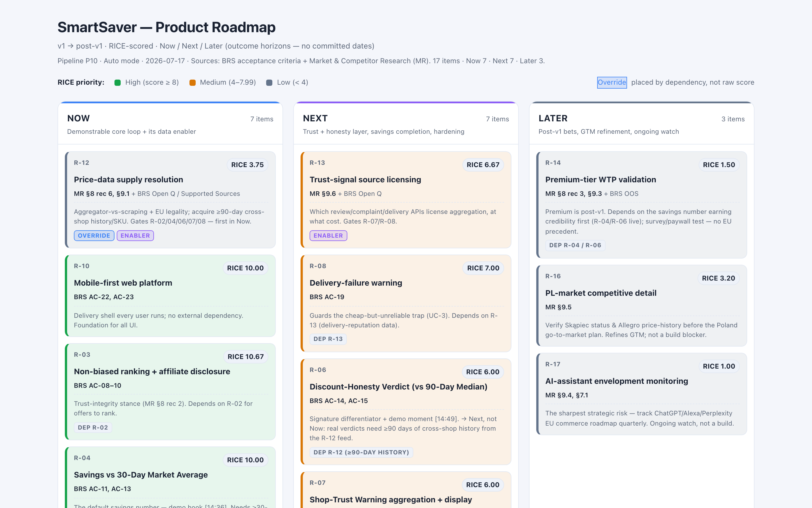Select the NOW column heading

[78, 118]
